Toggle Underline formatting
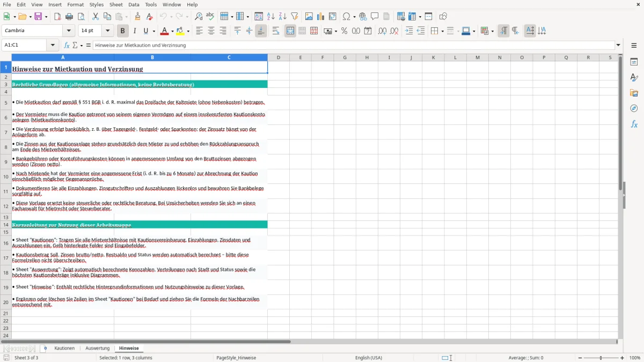The height and width of the screenshot is (362, 644). 145,31
